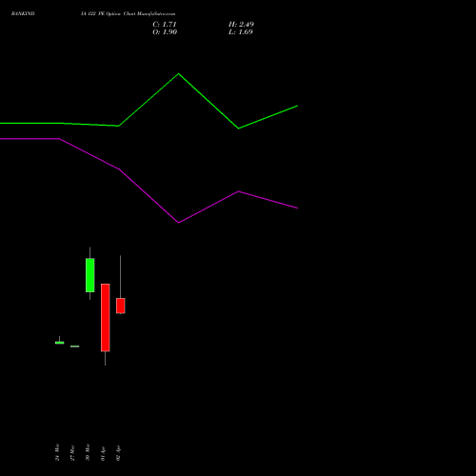Click the PE Option Chart title text
Viewport: 476px width, 476px height.
(x=128, y=13)
